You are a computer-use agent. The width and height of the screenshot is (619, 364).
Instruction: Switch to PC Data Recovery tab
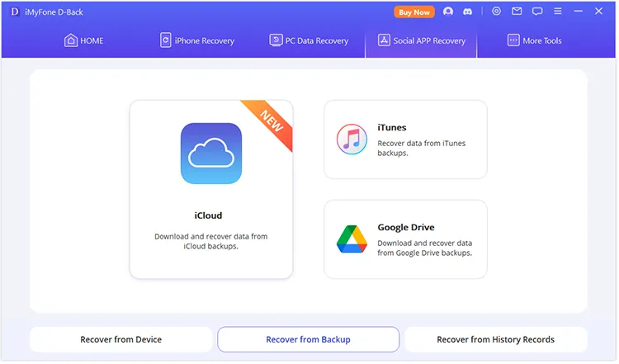[x=309, y=40]
